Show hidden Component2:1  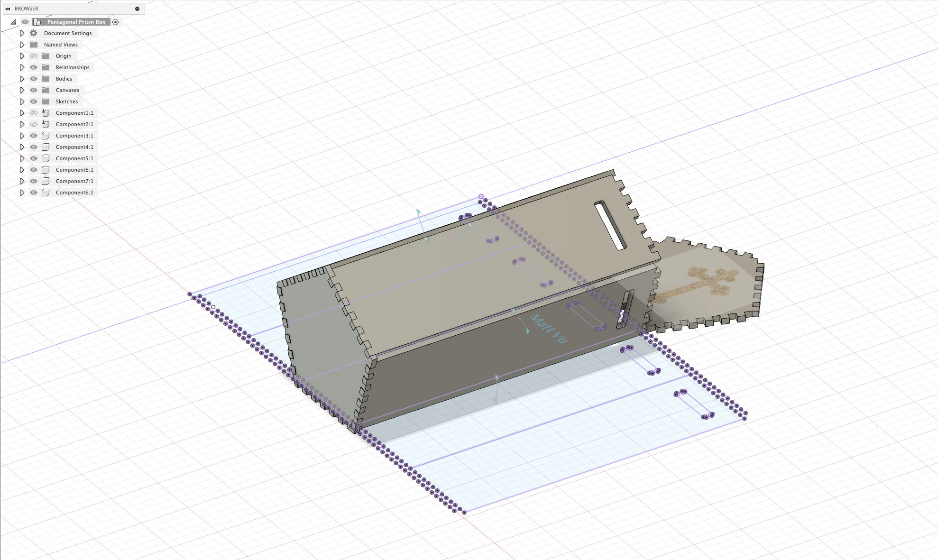(34, 124)
